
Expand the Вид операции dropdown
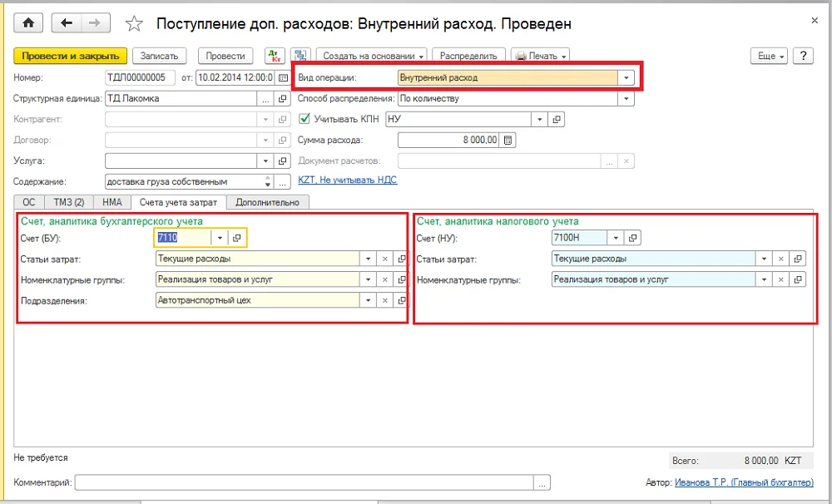[x=626, y=78]
